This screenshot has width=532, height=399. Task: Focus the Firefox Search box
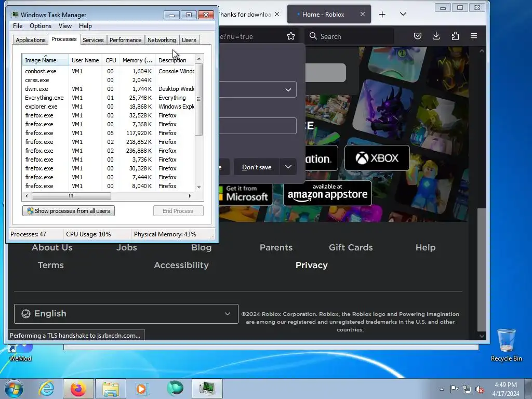pyautogui.click(x=350, y=36)
